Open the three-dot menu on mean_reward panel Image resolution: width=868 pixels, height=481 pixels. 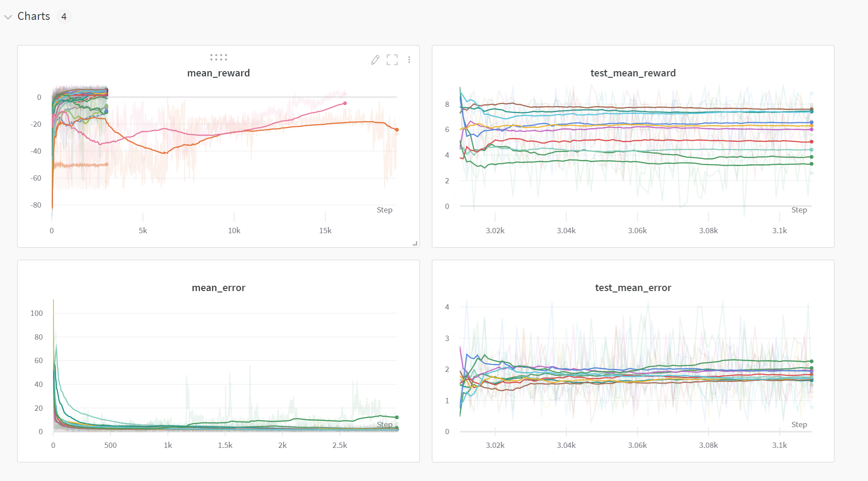coord(409,60)
